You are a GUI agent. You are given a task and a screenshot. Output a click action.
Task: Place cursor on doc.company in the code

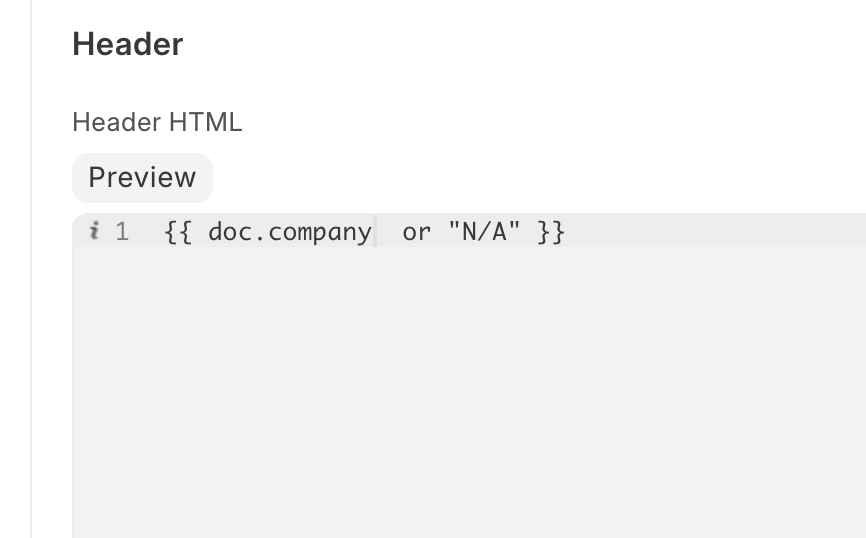pos(290,232)
